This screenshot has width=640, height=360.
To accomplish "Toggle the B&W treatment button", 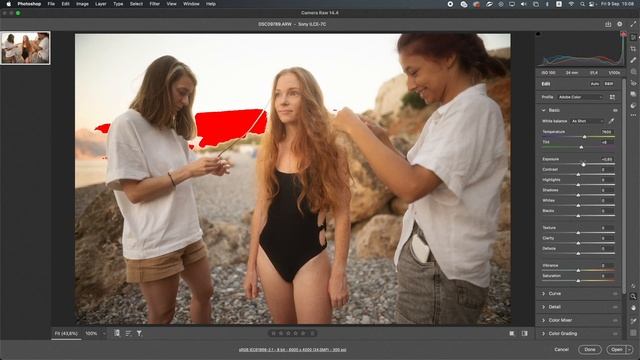I will pyautogui.click(x=609, y=84).
